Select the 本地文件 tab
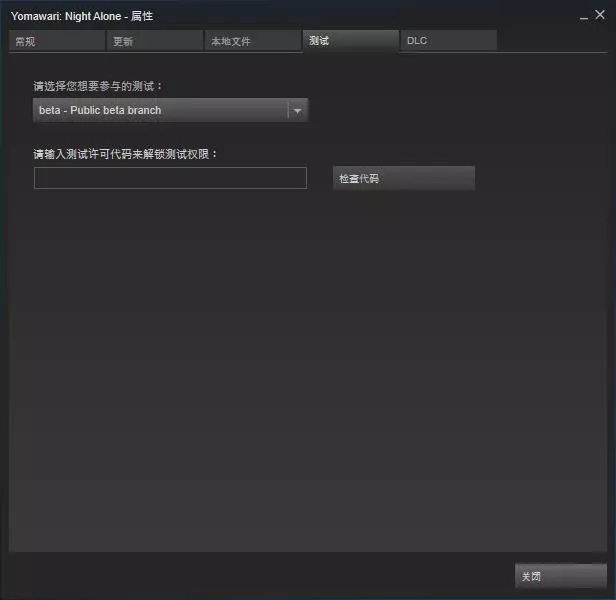 (253, 41)
